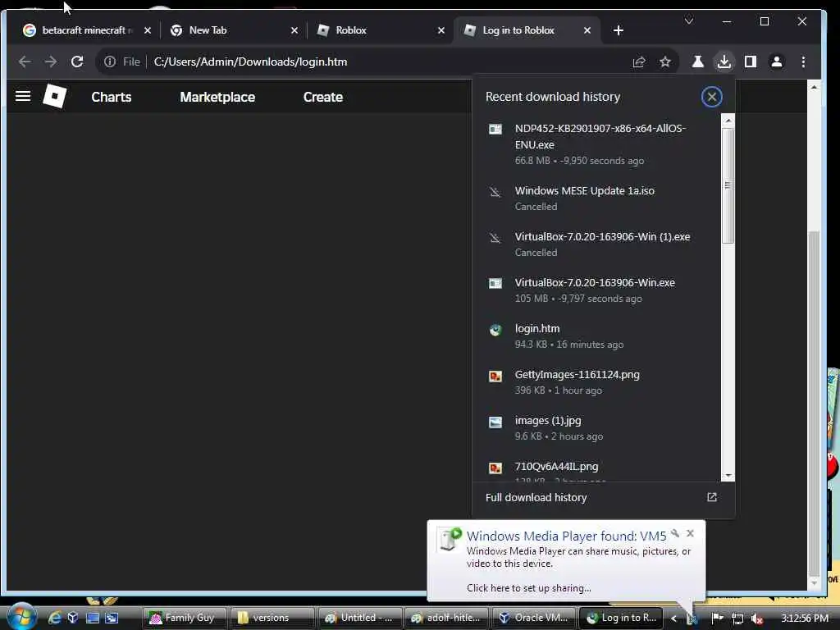The height and width of the screenshot is (630, 840).
Task: Open a new browser tab
Action: pos(619,30)
